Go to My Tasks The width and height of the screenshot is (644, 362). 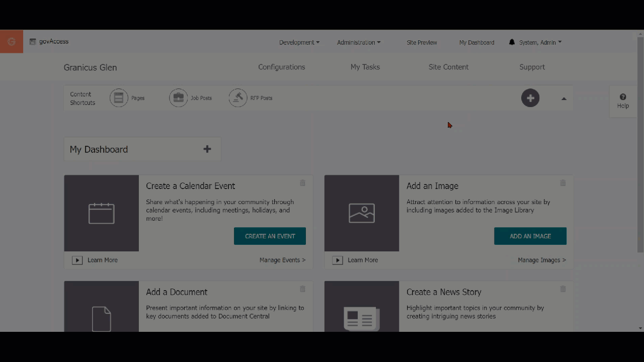click(365, 67)
